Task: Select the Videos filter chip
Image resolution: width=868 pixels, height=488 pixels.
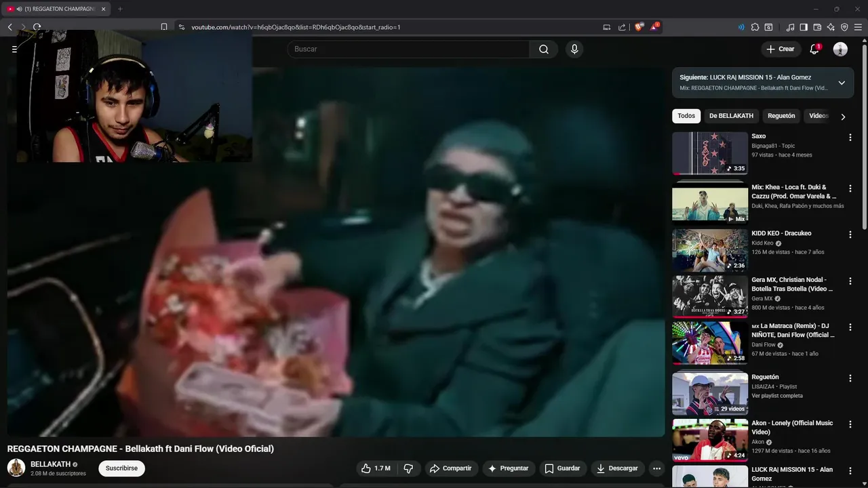Action: tap(818, 116)
